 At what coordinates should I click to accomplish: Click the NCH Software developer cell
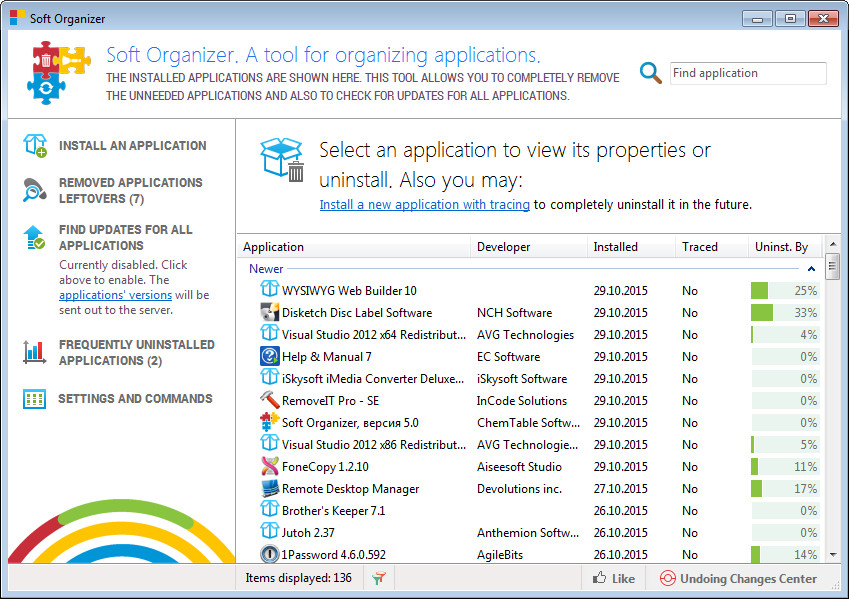[514, 312]
